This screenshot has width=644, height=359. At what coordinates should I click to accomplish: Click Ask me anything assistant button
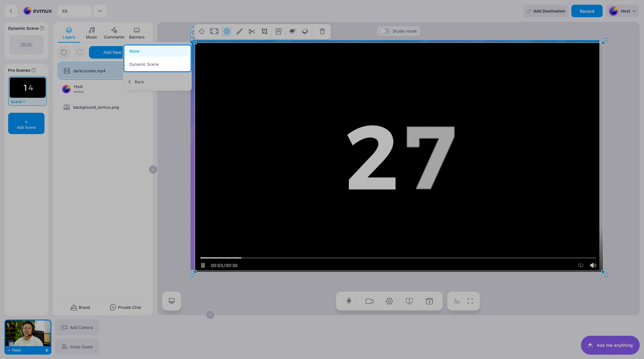click(x=610, y=345)
